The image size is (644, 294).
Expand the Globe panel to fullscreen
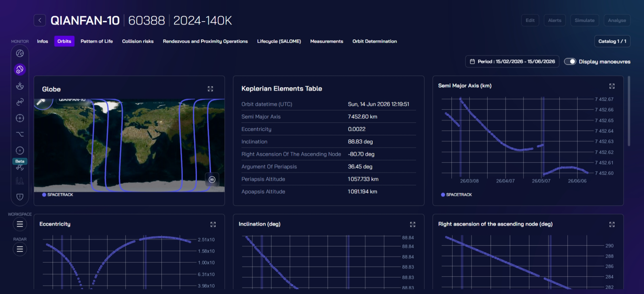point(210,89)
